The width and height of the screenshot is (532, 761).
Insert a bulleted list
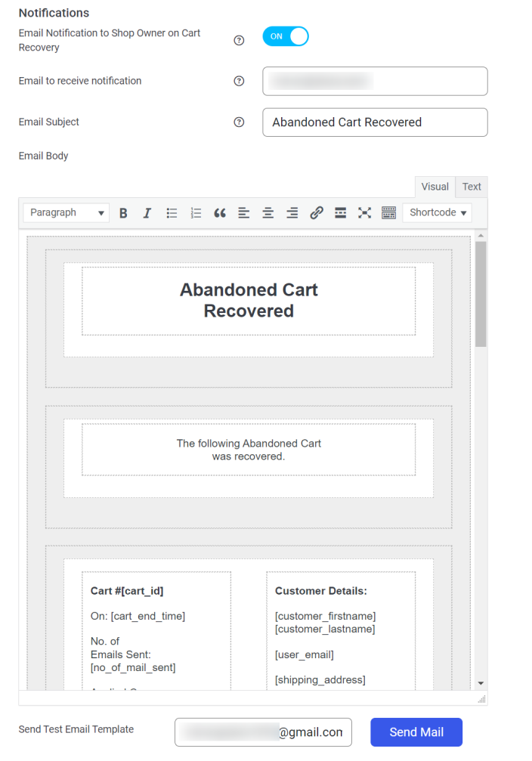[x=172, y=213]
